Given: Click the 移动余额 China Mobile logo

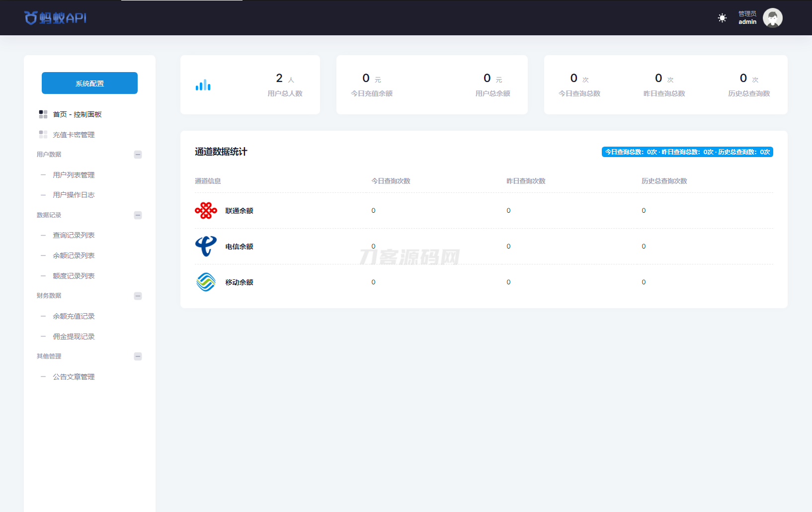Looking at the screenshot, I should 206,282.
